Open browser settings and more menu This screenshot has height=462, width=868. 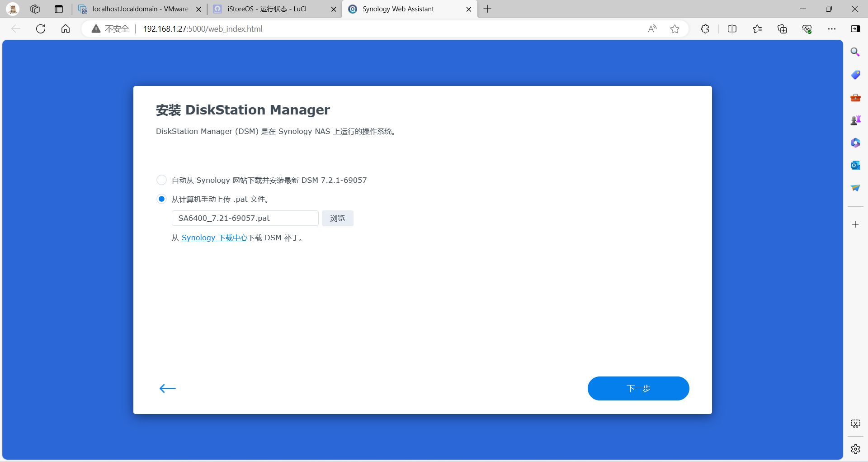(831, 29)
